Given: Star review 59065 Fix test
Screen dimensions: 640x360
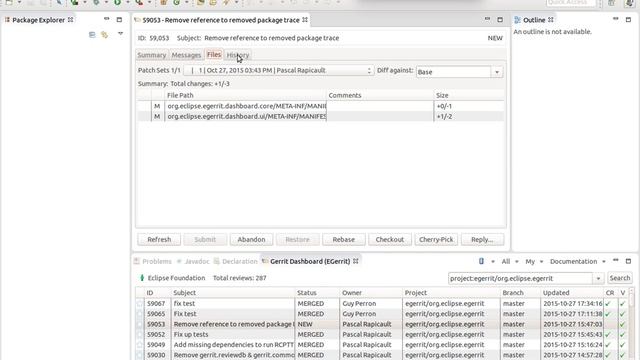Looking at the screenshot, I should click(x=140, y=314).
